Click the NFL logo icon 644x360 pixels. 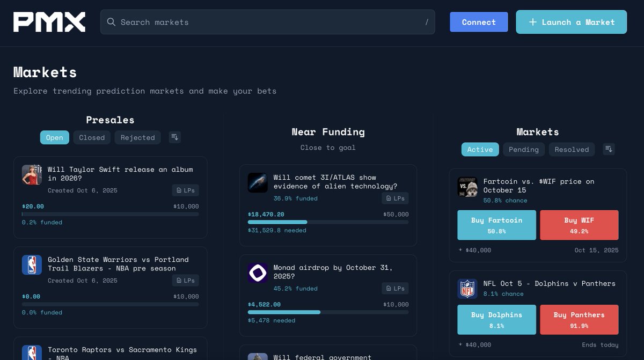click(467, 289)
